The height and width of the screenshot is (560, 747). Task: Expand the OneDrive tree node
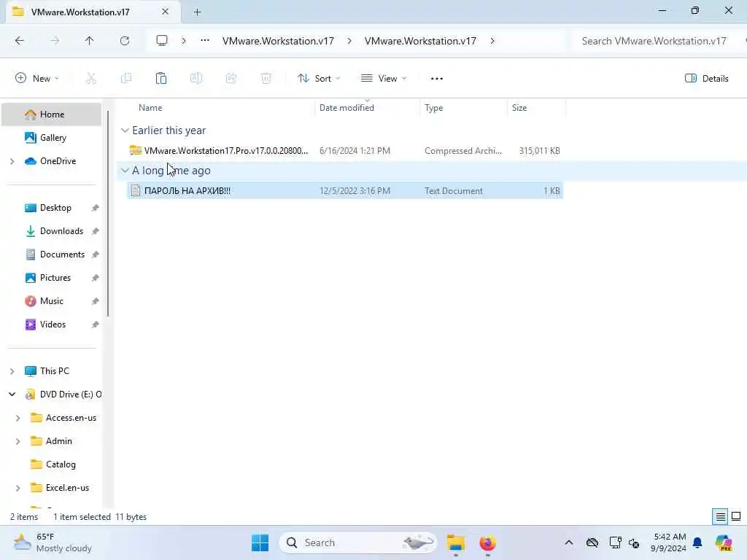coord(12,161)
